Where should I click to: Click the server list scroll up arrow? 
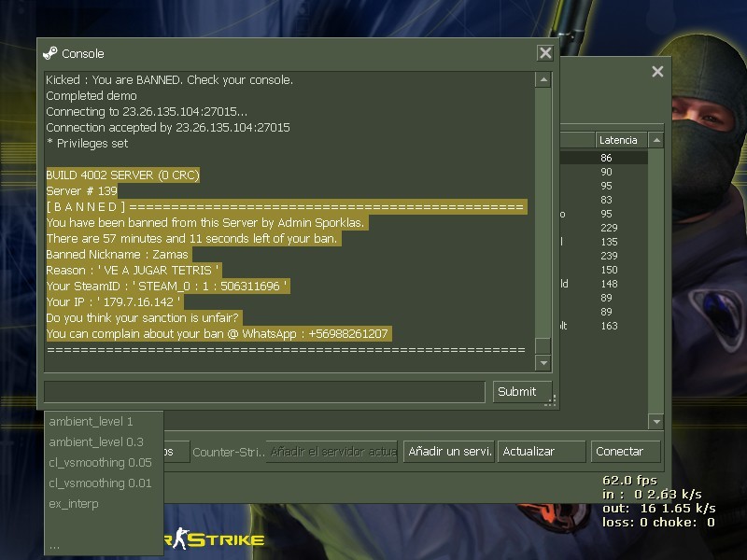click(655, 141)
